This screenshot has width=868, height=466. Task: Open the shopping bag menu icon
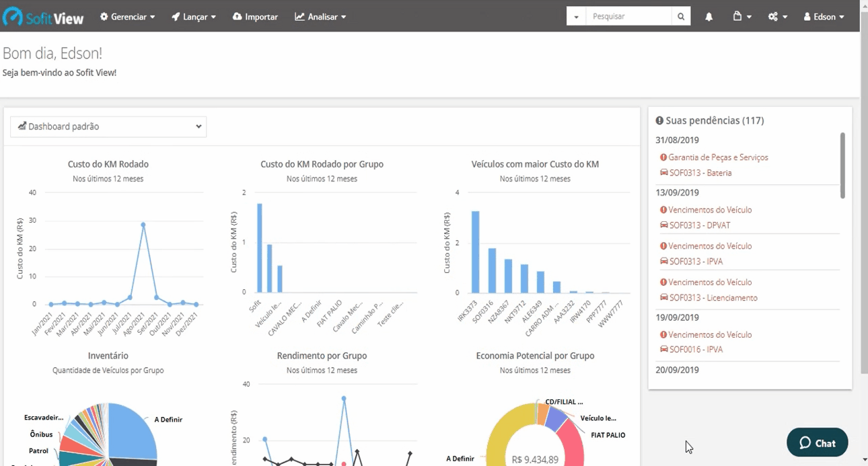click(x=742, y=17)
